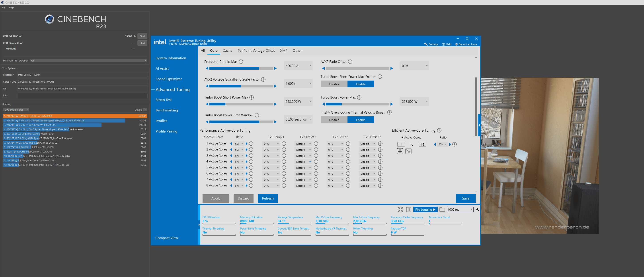Screen dimensions: 644x277
Task: Click Report an Issue
Action: pyautogui.click(x=466, y=44)
